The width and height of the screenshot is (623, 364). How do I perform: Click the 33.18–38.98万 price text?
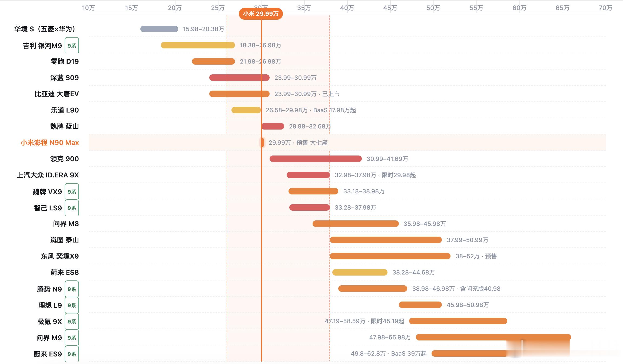364,191
